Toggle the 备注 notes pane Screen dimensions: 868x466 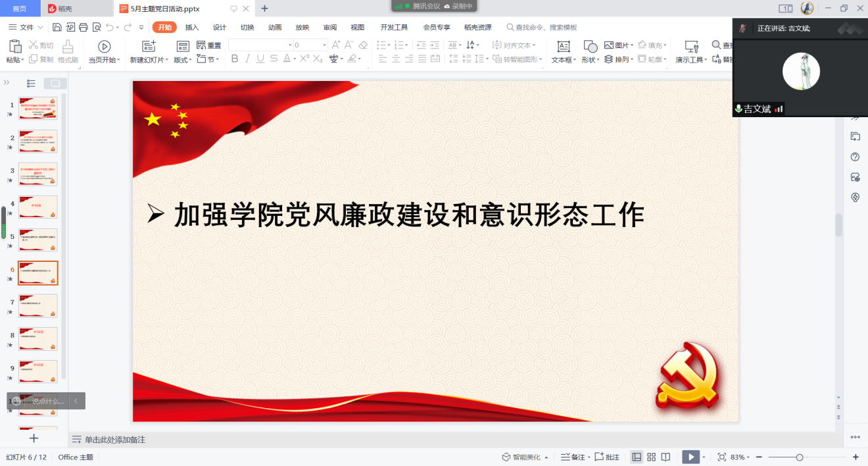(x=573, y=457)
